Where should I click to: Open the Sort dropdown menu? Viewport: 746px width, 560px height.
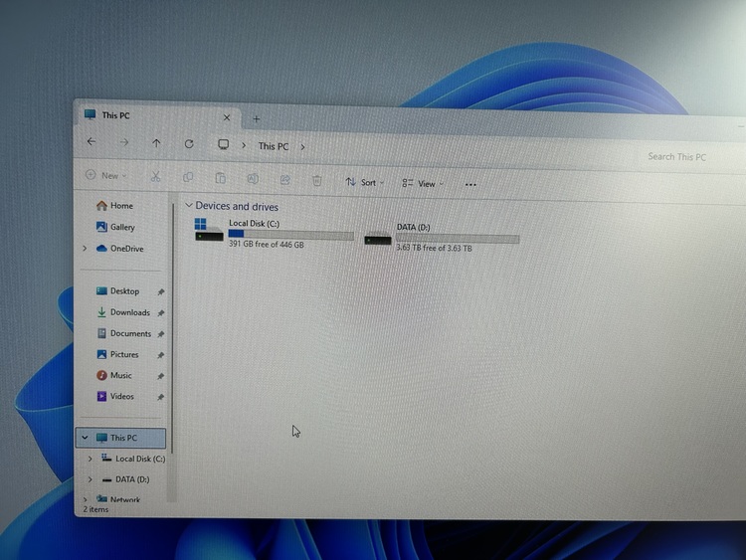(x=365, y=182)
